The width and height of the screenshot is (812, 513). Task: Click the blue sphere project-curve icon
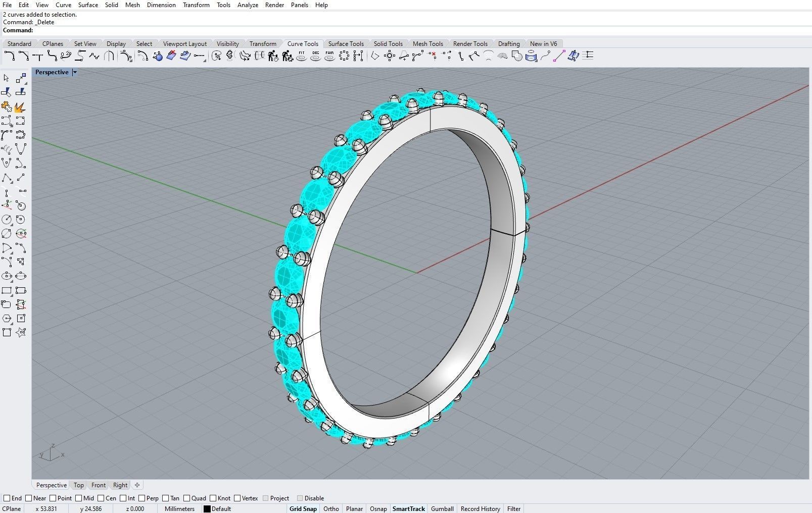click(x=158, y=56)
